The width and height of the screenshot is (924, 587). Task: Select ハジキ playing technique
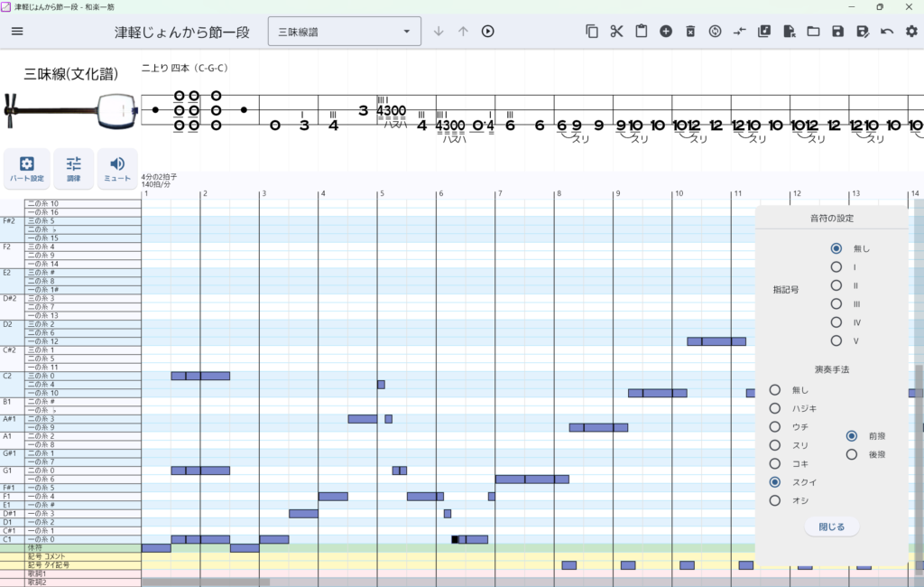(x=774, y=408)
